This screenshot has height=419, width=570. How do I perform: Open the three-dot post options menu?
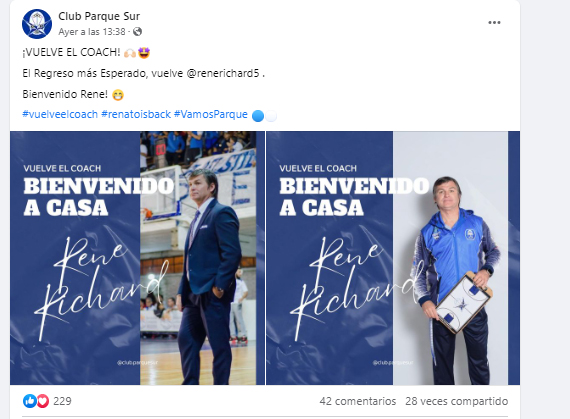494,23
